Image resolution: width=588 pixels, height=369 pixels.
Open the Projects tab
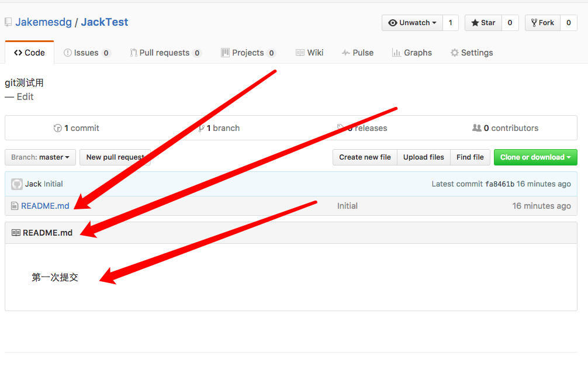coord(248,53)
